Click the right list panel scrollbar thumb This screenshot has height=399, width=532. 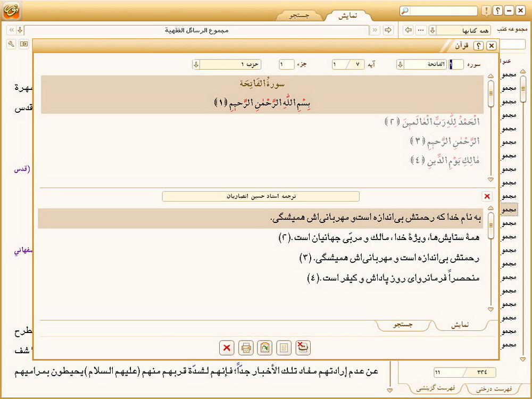[x=523, y=89]
